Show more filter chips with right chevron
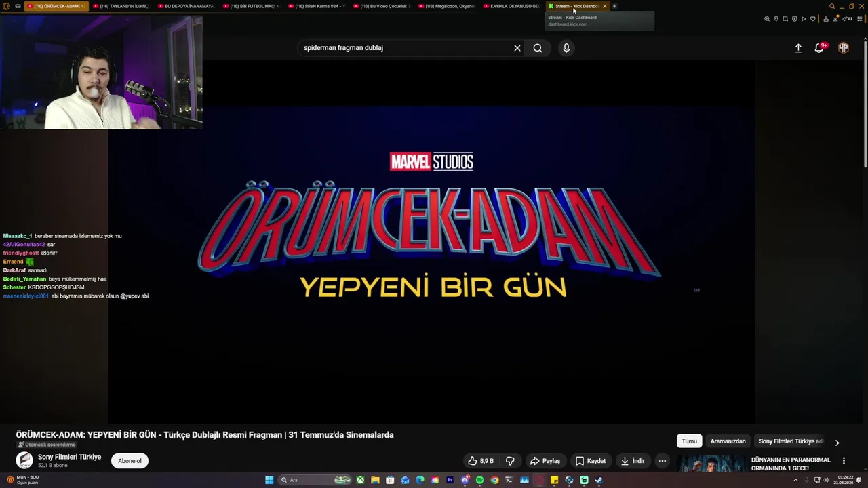 tap(837, 442)
